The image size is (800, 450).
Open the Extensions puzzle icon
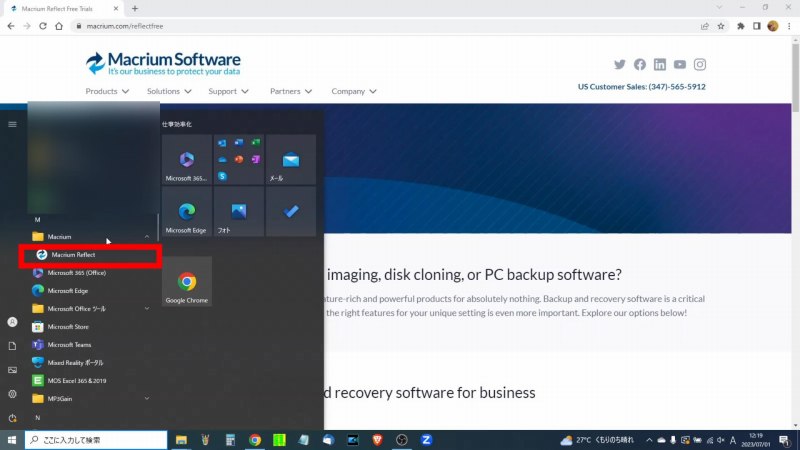click(x=741, y=26)
